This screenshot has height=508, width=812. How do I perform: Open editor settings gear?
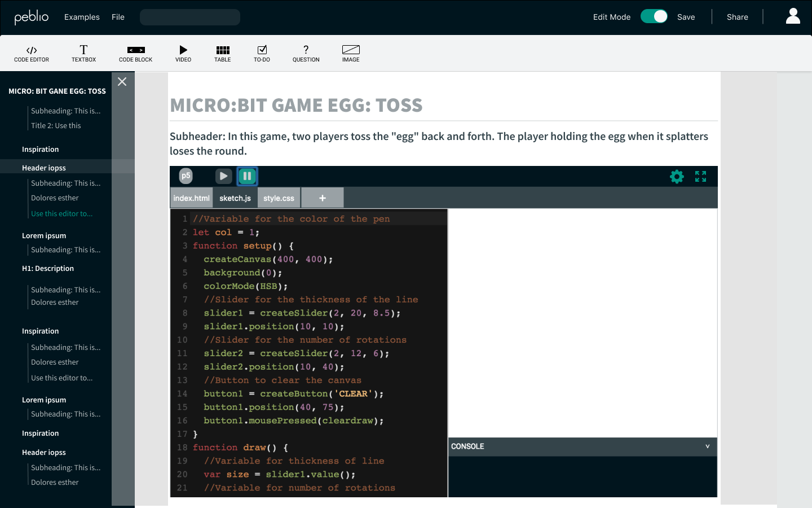coord(677,177)
